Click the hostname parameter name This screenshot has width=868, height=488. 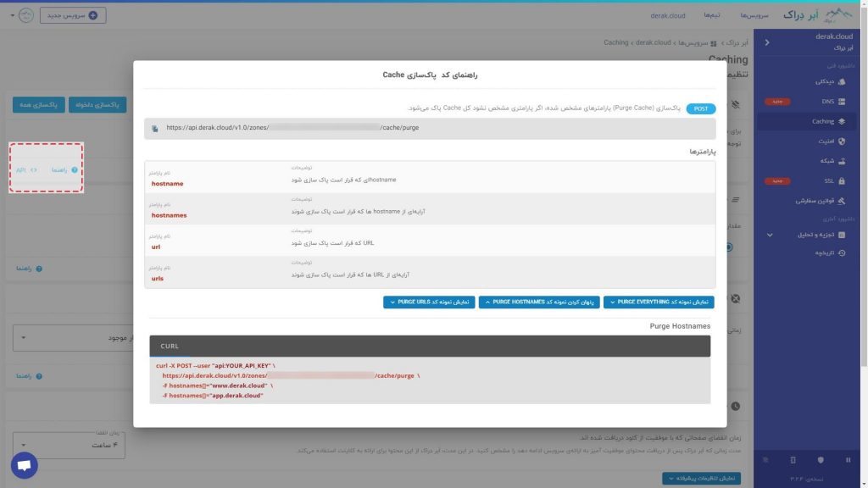pyautogui.click(x=167, y=184)
